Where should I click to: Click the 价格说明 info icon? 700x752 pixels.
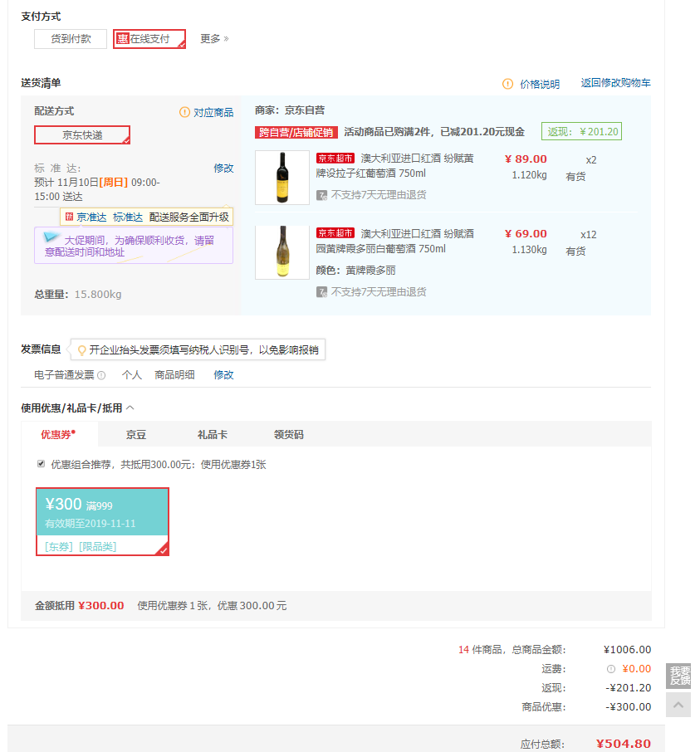click(507, 84)
